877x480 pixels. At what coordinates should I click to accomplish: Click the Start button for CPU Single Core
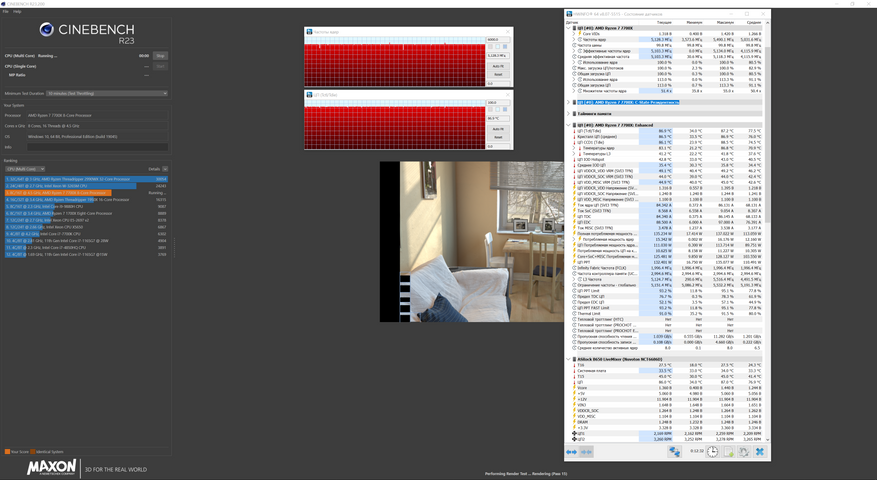click(x=161, y=67)
